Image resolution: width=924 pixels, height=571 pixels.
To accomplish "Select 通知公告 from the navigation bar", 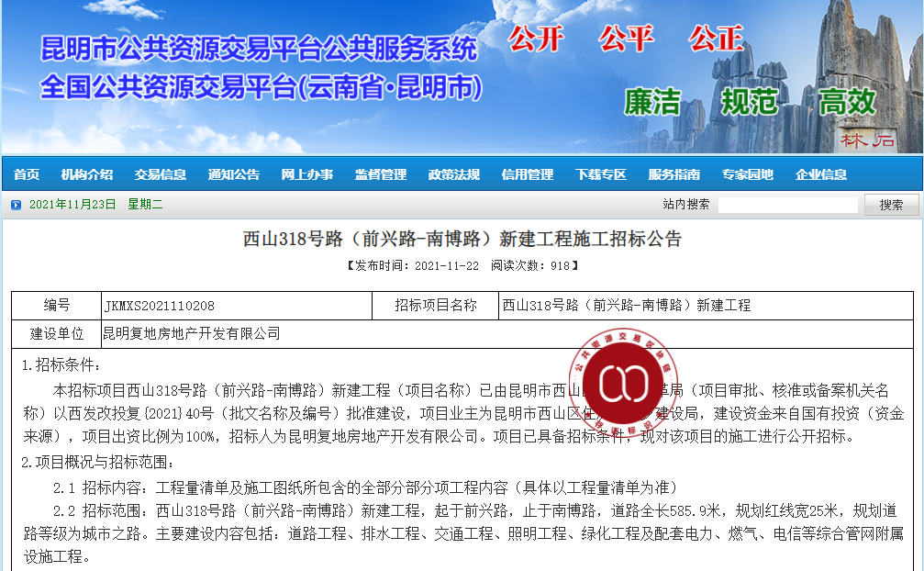I will pos(234,174).
